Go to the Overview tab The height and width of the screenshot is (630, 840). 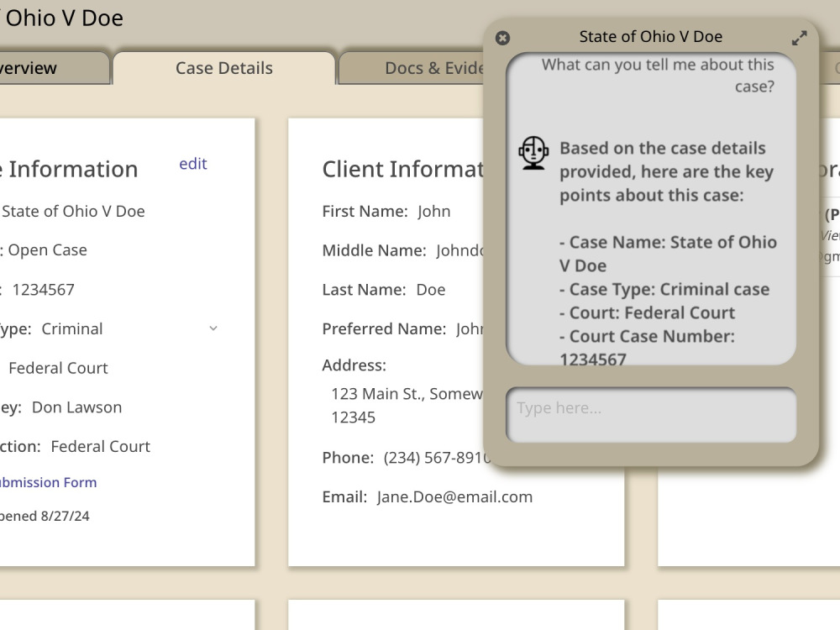click(54, 68)
